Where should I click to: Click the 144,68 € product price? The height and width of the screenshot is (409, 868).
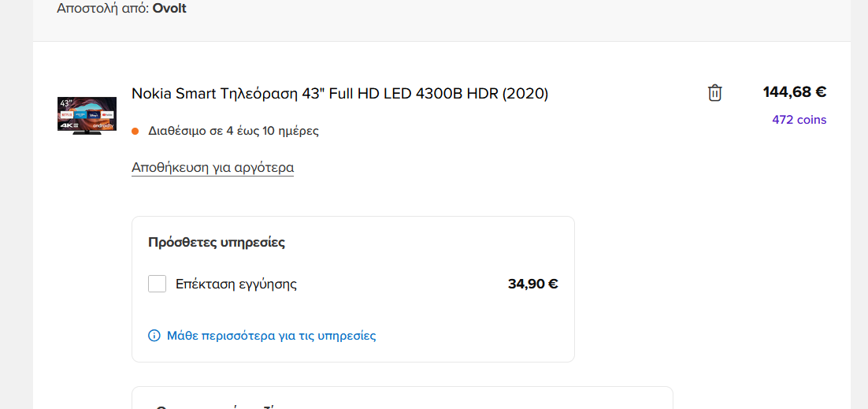point(794,92)
